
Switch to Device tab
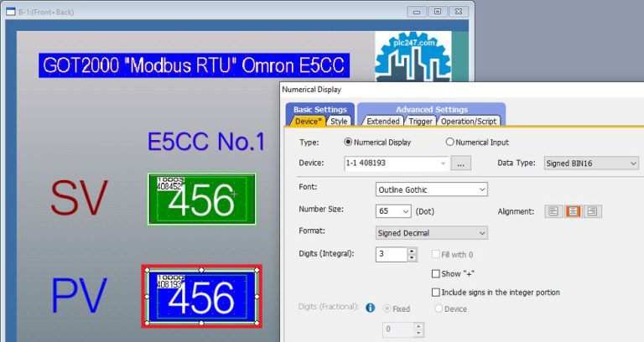(308, 121)
